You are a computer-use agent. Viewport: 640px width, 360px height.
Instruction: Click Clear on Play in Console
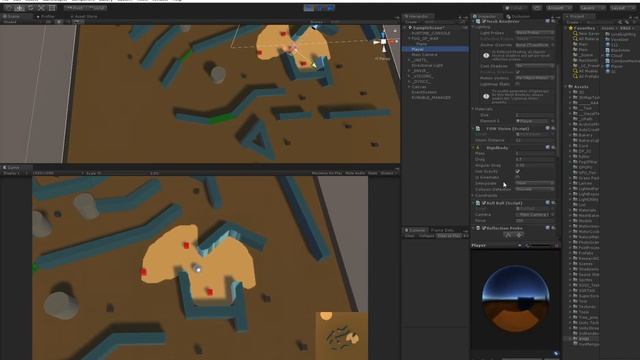449,236
